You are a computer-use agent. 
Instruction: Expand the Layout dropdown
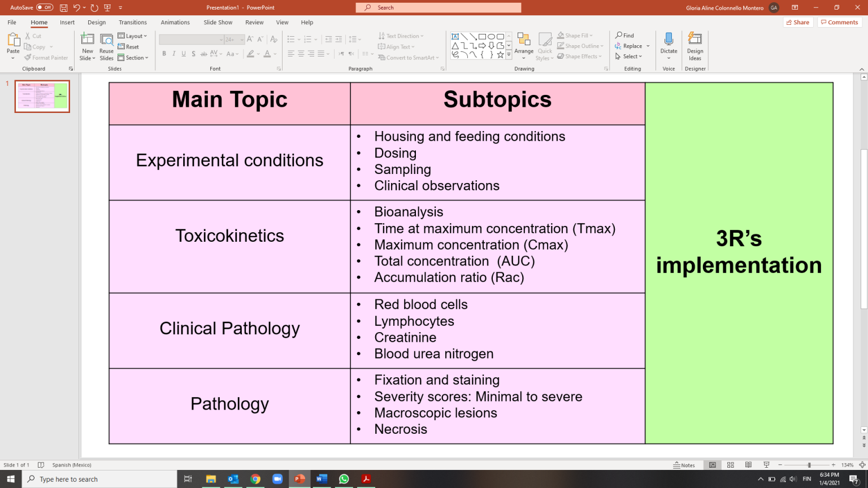click(133, 36)
